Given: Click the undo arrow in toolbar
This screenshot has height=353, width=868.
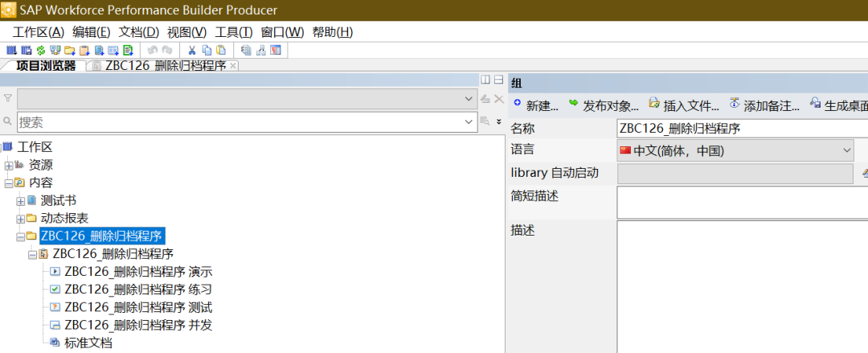Looking at the screenshot, I should coord(153,51).
